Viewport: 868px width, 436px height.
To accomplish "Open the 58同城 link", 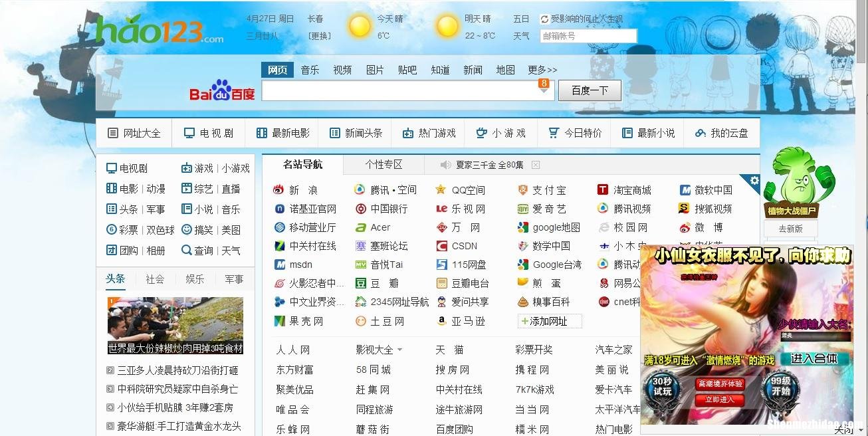I will coord(374,370).
